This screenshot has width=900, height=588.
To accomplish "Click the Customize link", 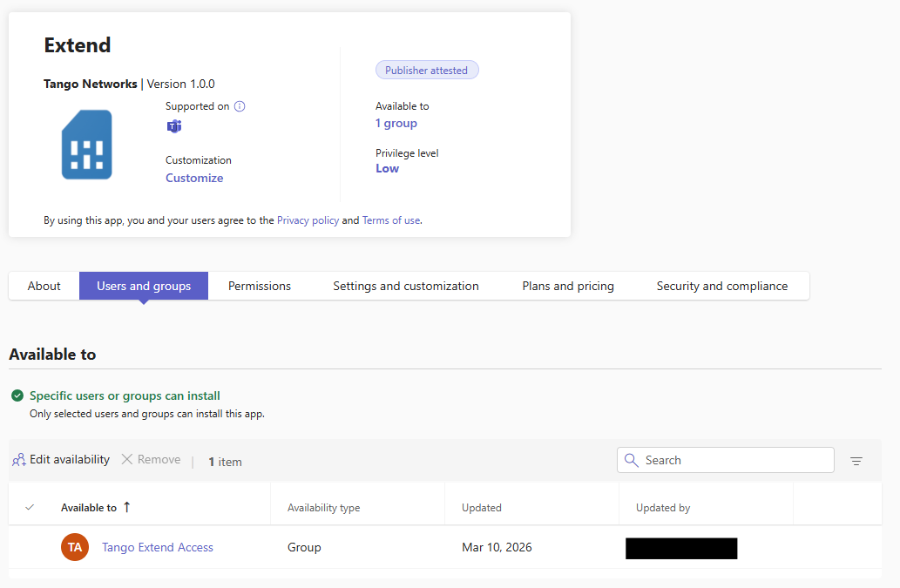I will click(194, 178).
